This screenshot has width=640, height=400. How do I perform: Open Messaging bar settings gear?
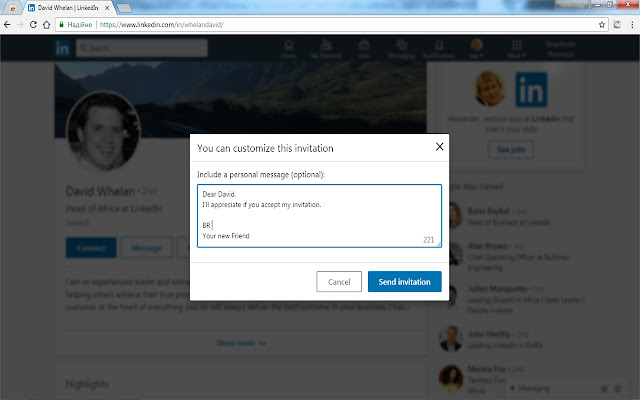tap(618, 389)
